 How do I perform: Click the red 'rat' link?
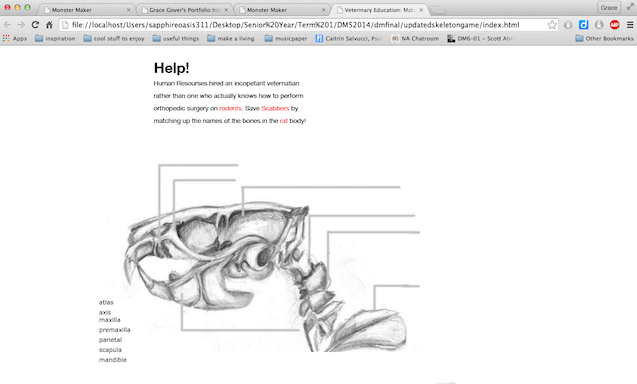(x=284, y=121)
